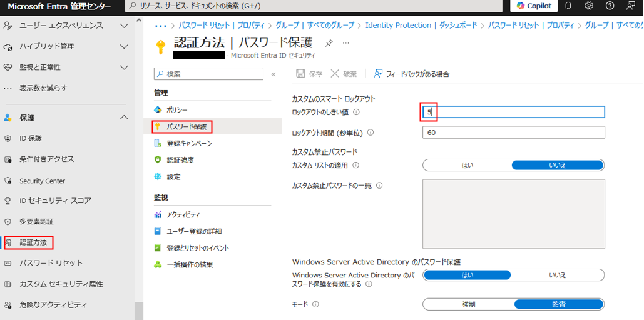
Task: Open 危険なアクティビティ in sidebar
Action: coord(53,305)
